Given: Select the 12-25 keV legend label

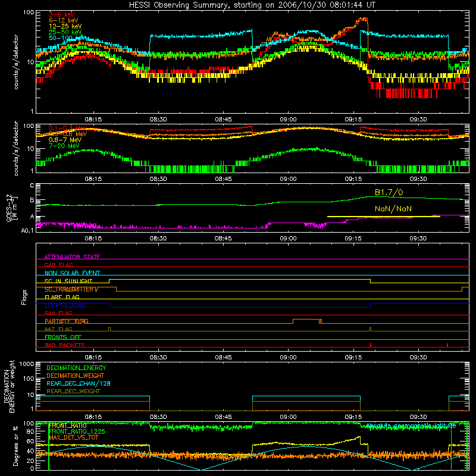Looking at the screenshot, I should [x=65, y=26].
